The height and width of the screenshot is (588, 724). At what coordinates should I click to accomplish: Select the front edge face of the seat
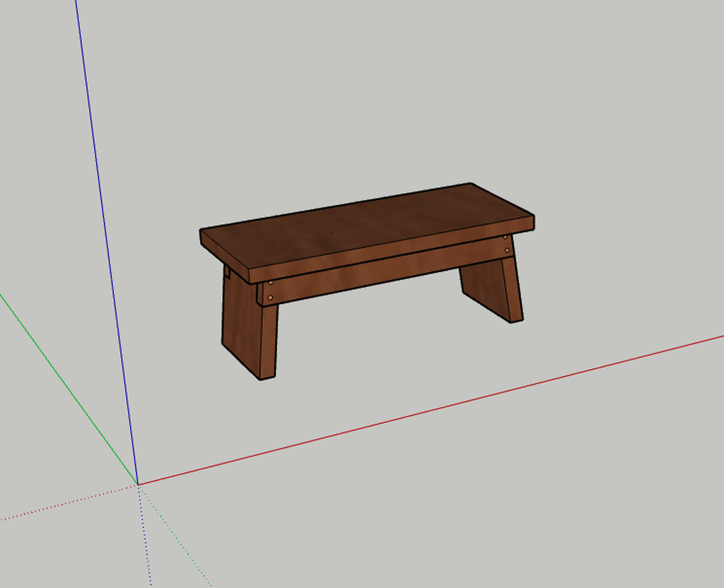pyautogui.click(x=392, y=249)
